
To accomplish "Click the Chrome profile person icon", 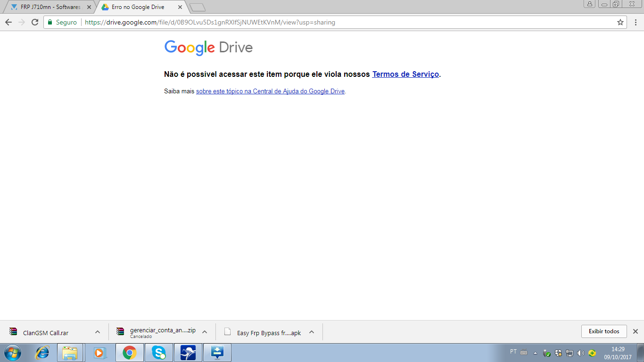I will 590,4.
